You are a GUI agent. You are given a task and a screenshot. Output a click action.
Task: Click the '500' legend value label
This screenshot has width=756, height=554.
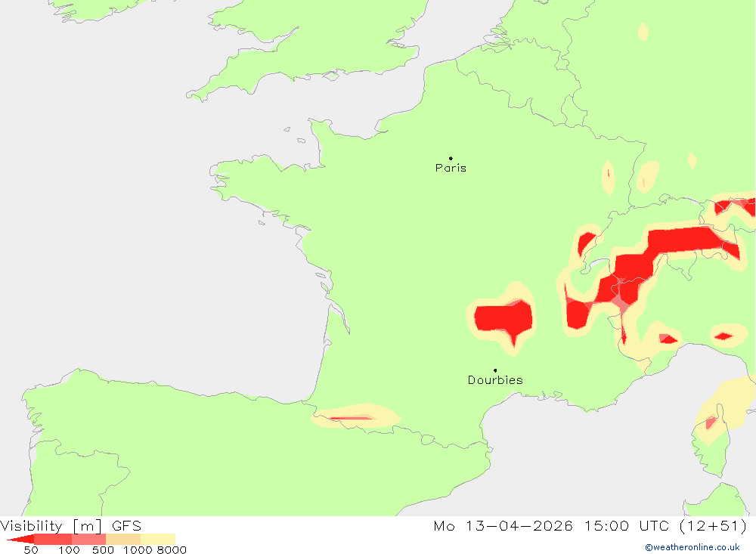click(x=103, y=549)
